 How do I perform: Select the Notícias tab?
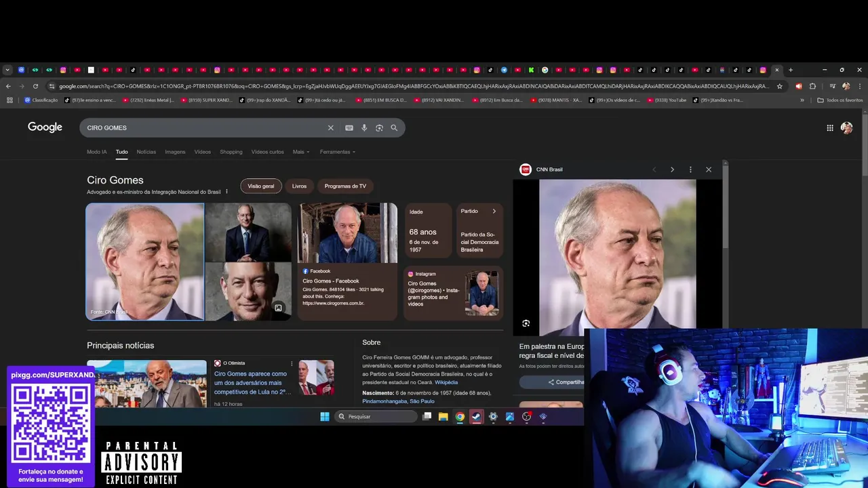tap(146, 152)
